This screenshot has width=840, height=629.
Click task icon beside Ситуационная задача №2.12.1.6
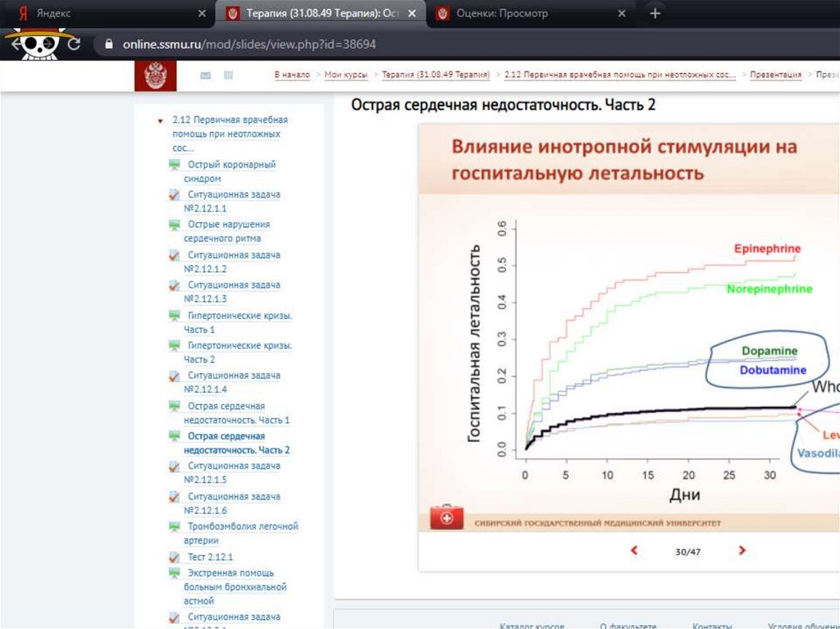(x=174, y=497)
